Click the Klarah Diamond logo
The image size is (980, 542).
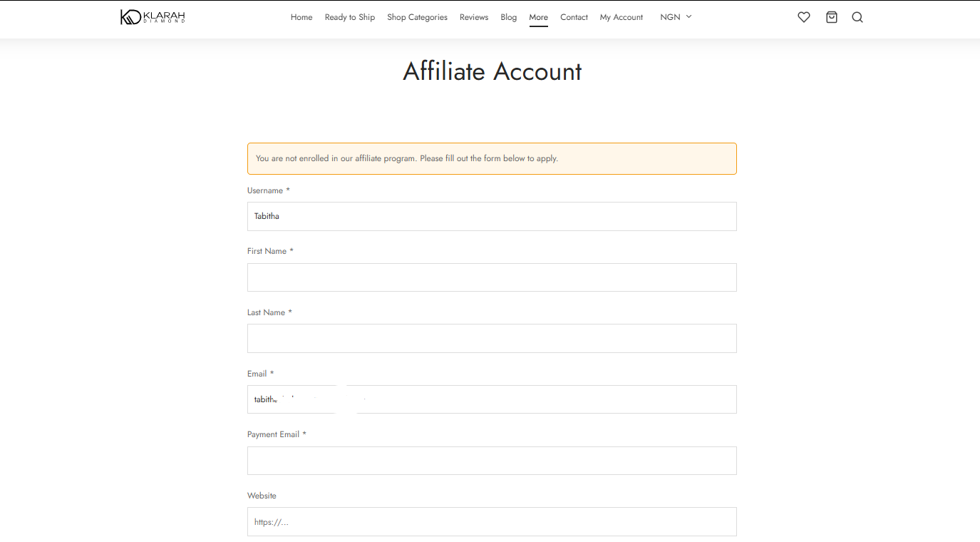153,17
